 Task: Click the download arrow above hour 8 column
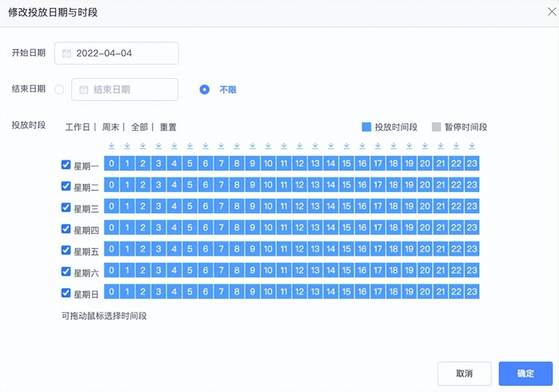tap(237, 146)
